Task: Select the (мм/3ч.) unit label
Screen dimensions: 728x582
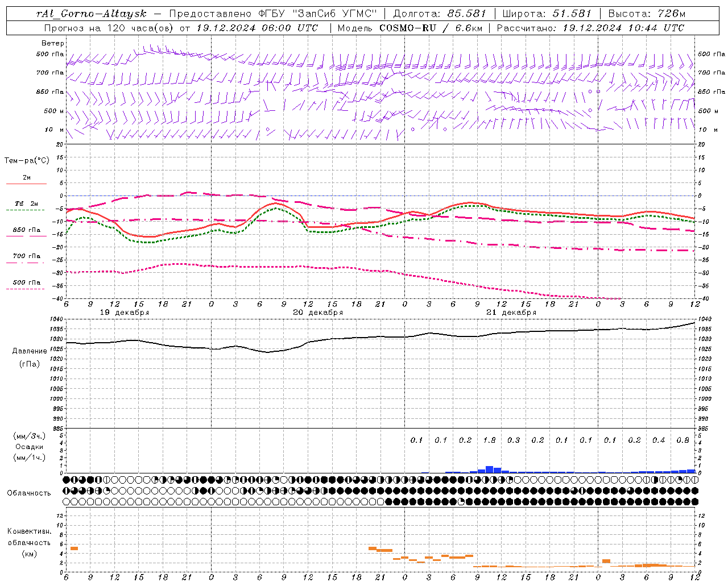Action: pos(30,436)
